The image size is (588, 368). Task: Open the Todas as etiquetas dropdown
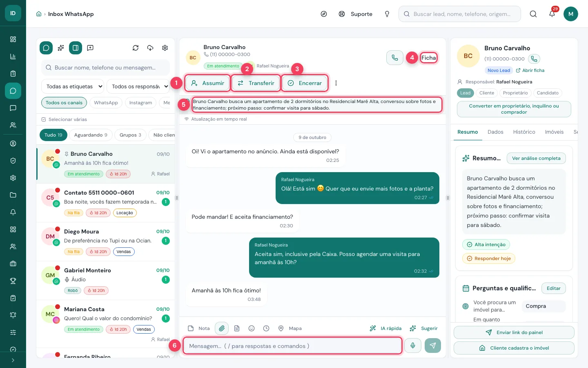tap(73, 86)
